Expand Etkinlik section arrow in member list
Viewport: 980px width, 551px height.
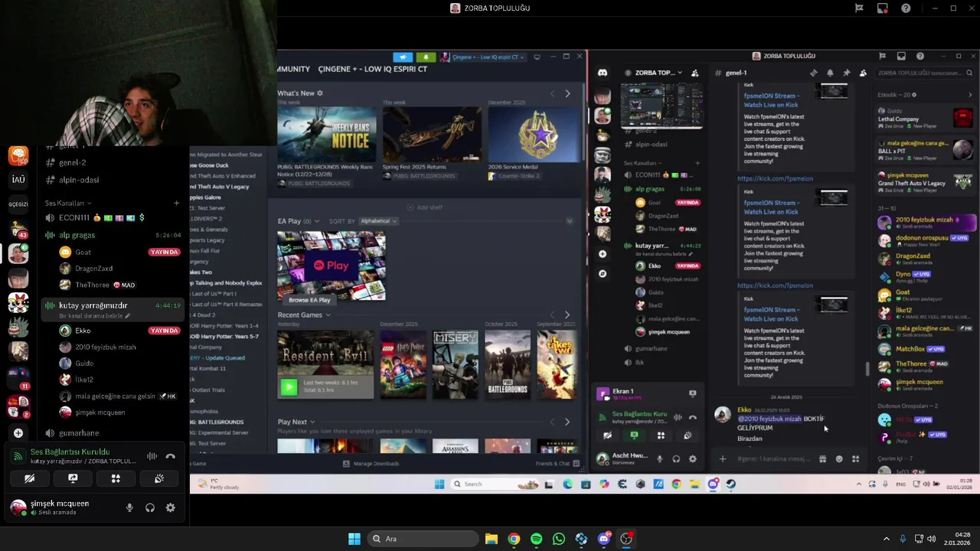970,95
